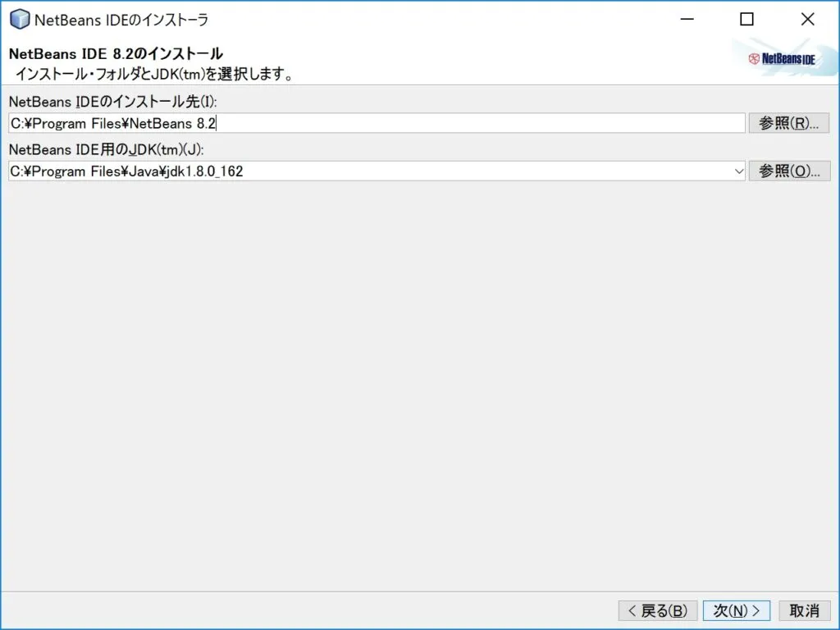The height and width of the screenshot is (630, 840).
Task: Click the NetBeans installer cube icon
Action: (20, 20)
